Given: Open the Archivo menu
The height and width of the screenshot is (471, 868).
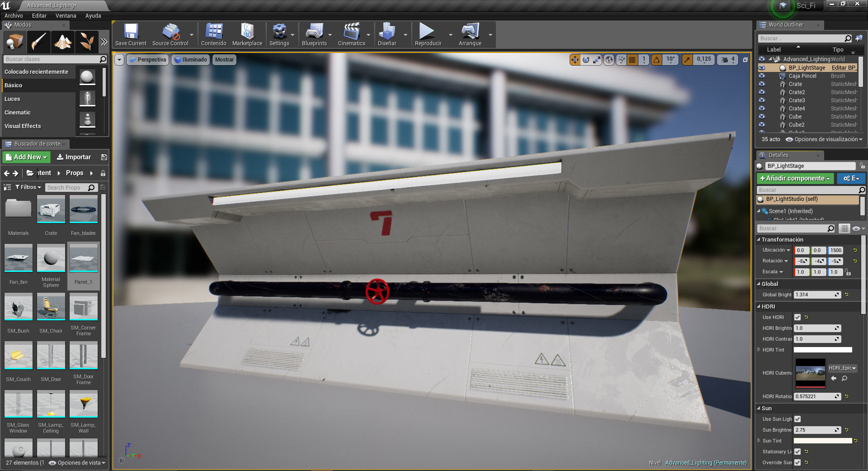Looking at the screenshot, I should 14,16.
